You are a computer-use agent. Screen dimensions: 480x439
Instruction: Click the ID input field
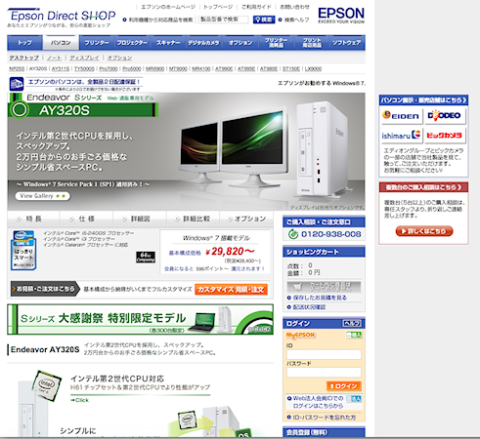tap(324, 354)
